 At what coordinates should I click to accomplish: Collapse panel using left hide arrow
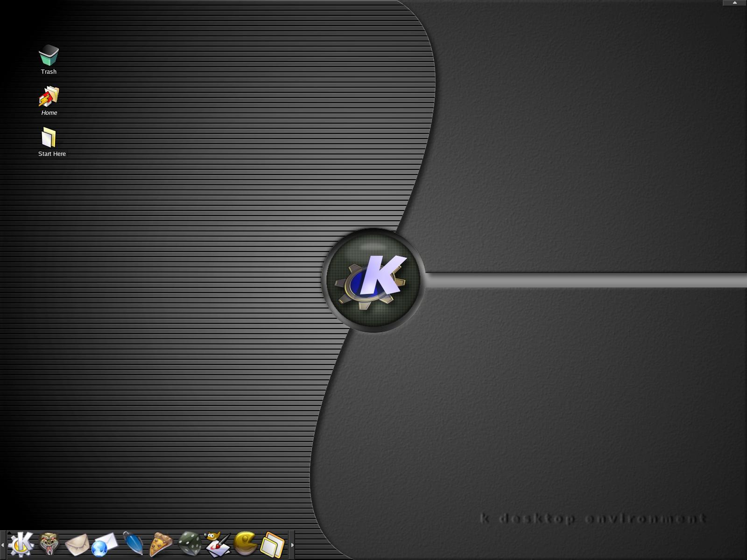[x=3, y=545]
